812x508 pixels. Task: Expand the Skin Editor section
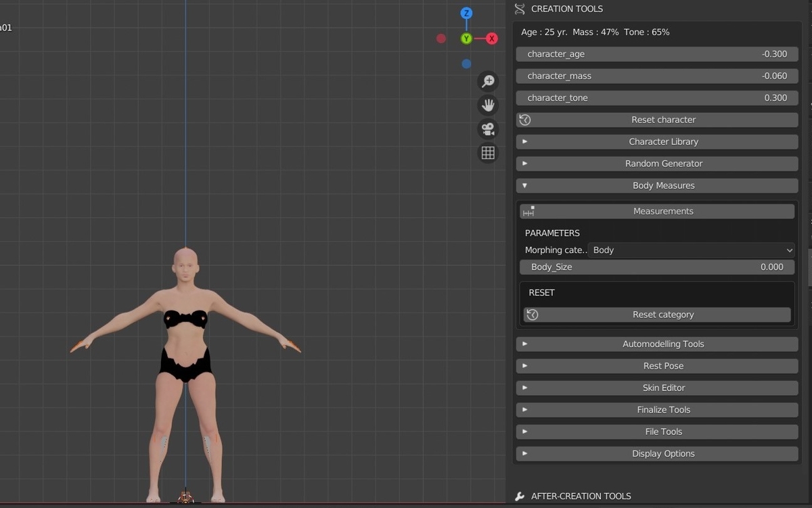click(x=657, y=388)
